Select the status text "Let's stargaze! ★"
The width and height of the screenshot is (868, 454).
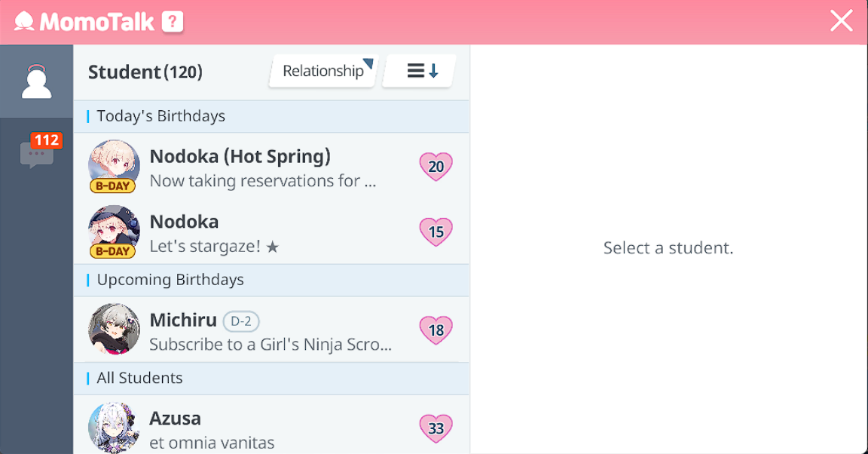click(x=214, y=246)
